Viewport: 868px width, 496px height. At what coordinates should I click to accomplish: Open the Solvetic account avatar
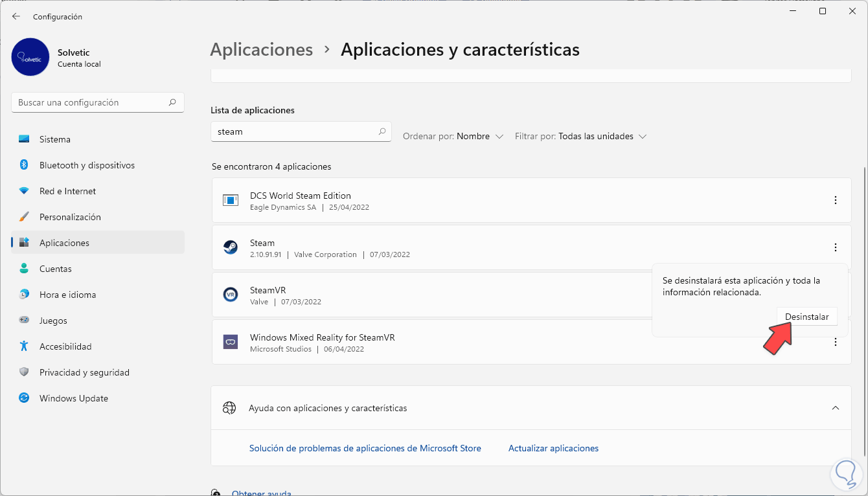point(30,57)
